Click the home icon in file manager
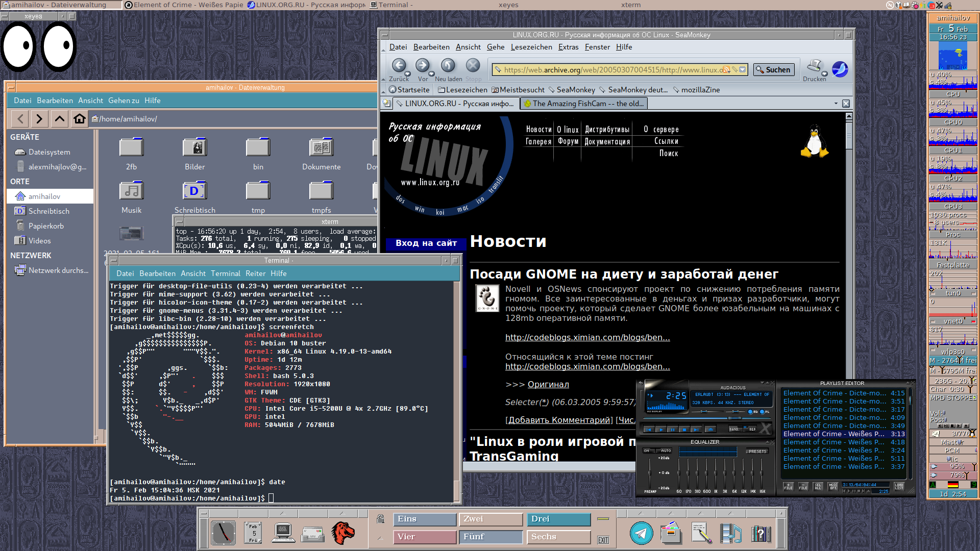Screen dimensions: 980x551 click(x=79, y=119)
